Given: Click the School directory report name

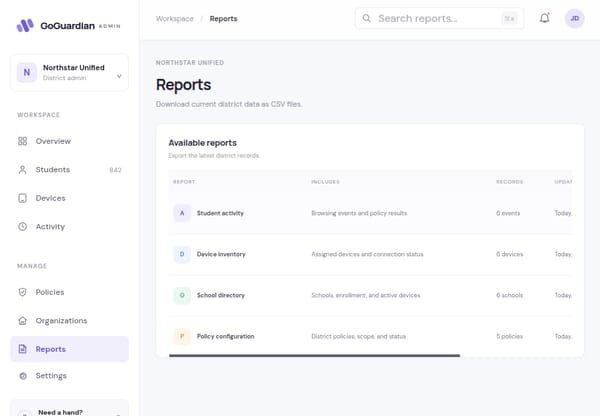Looking at the screenshot, I should click(221, 295).
